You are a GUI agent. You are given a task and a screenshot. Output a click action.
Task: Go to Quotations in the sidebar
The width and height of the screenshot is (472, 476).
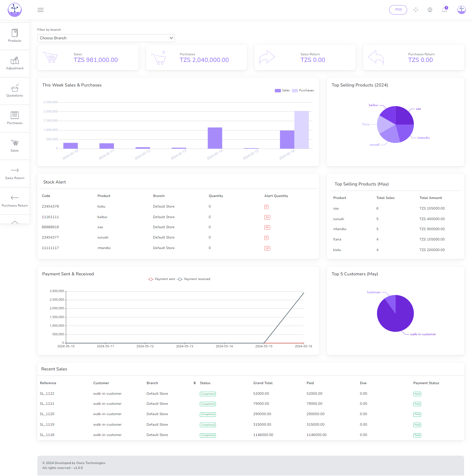(15, 91)
